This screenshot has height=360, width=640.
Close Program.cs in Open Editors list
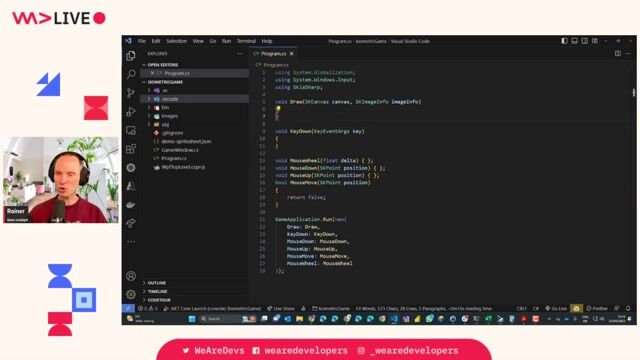coord(152,73)
